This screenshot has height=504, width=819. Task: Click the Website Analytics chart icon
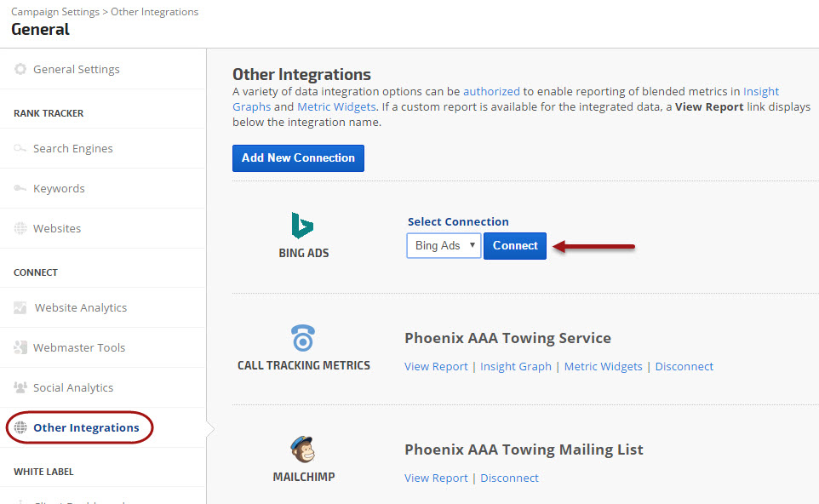[x=20, y=307]
